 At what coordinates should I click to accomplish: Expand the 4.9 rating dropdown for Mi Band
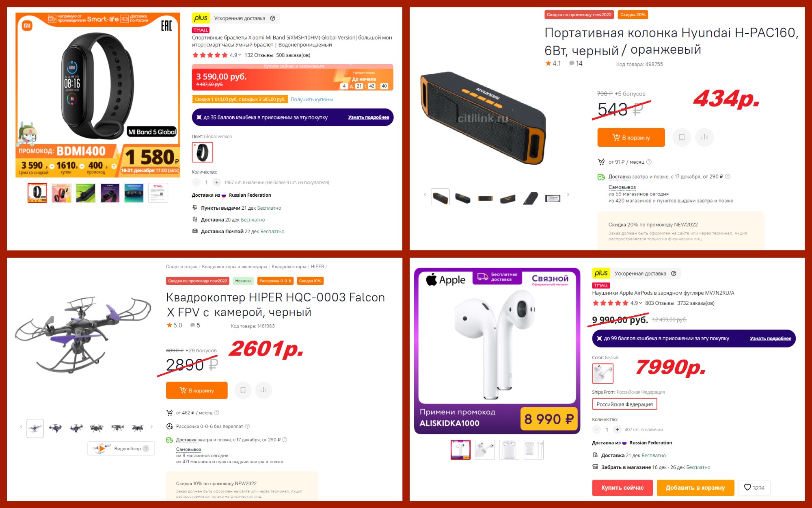click(236, 55)
